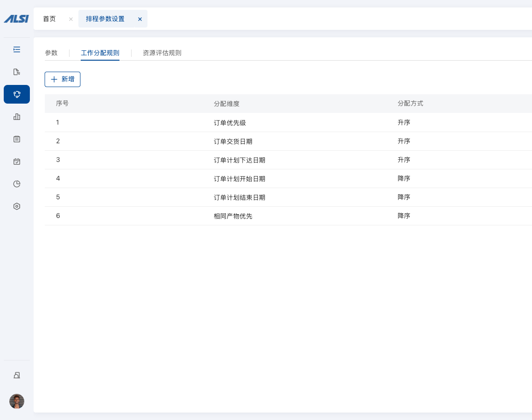Open the document list sidebar icon

click(x=17, y=72)
